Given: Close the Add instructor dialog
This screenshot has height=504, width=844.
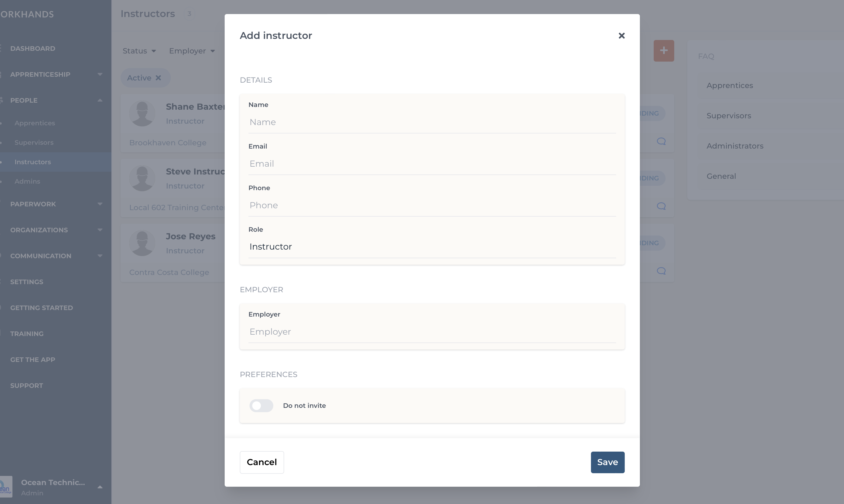Looking at the screenshot, I should [x=621, y=36].
